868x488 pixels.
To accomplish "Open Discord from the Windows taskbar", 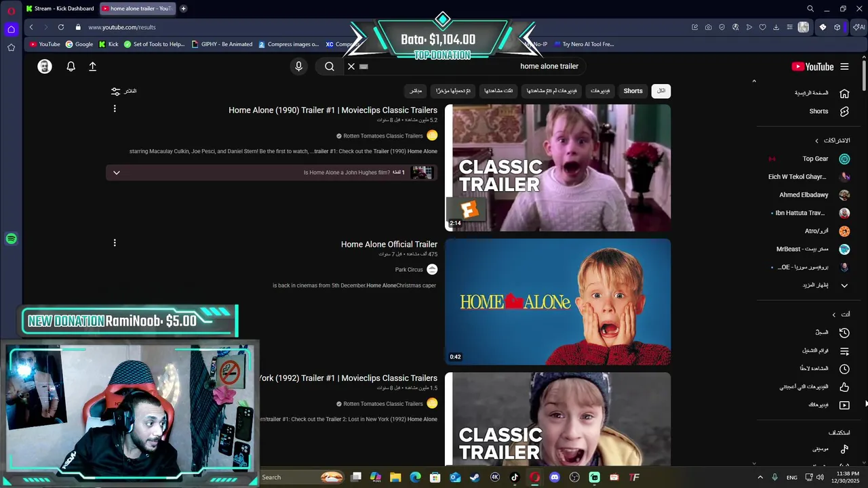I will [555, 477].
